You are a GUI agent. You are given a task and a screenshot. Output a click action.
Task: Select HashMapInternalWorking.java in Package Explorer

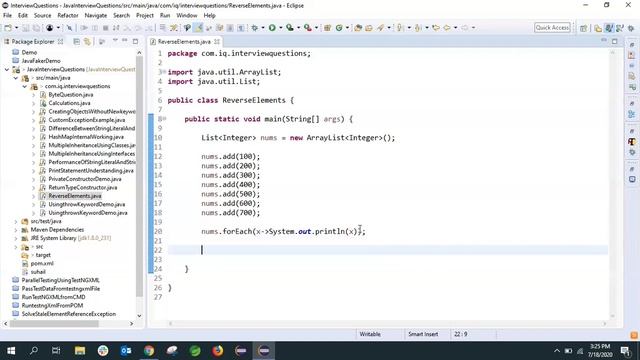[86, 137]
